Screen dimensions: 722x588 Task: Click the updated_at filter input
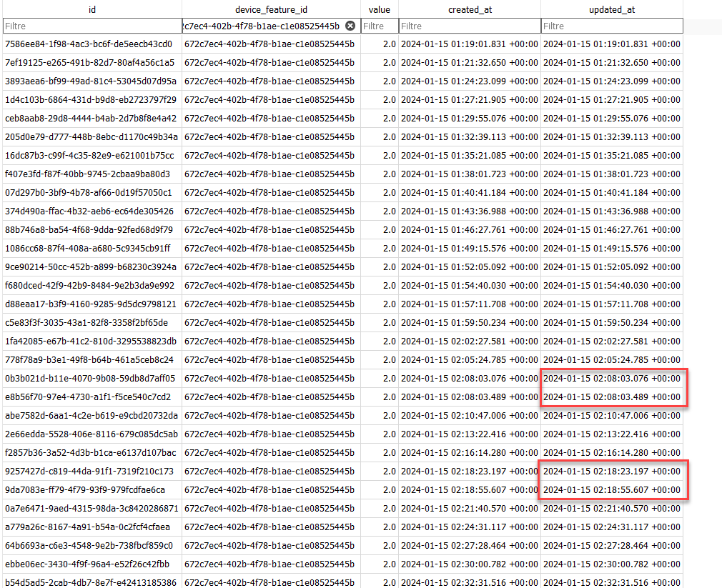tap(611, 26)
